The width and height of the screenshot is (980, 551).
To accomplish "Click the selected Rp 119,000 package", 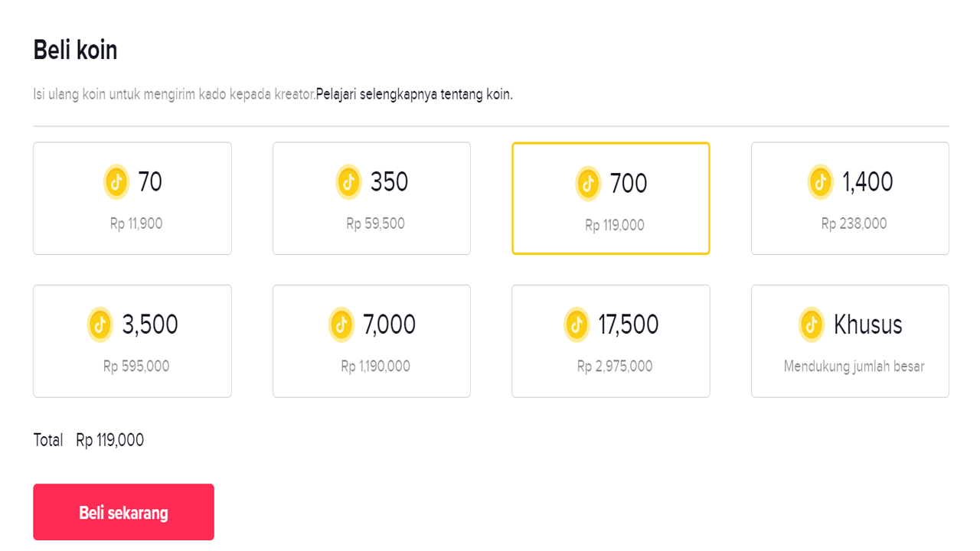I will pos(611,198).
